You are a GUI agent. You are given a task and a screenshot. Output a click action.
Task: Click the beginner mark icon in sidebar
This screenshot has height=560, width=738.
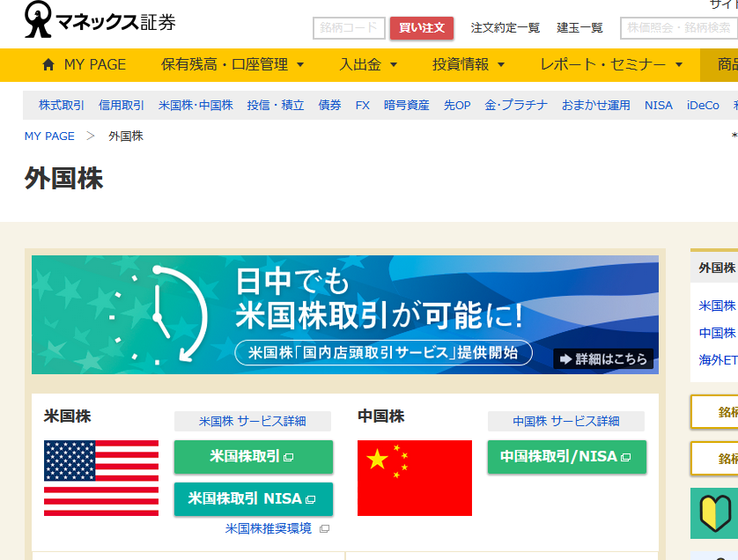pos(715,513)
